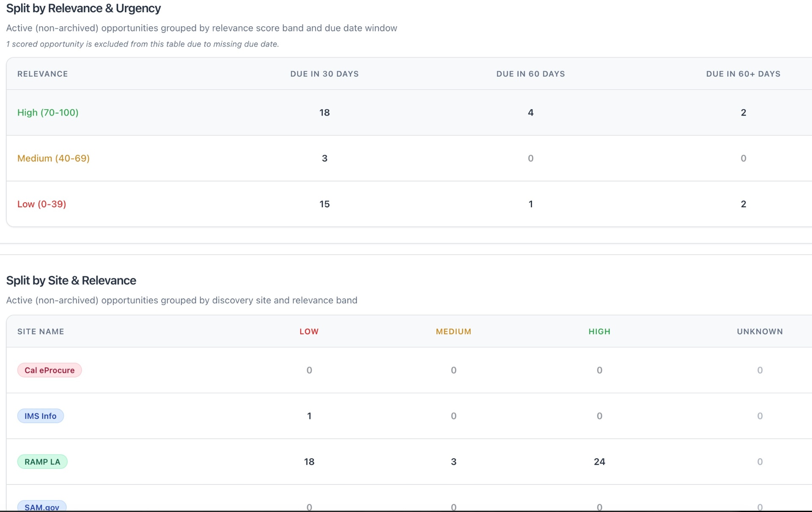This screenshot has width=812, height=512.
Task: Click High relevance due in 60 days count 4
Action: pos(530,113)
